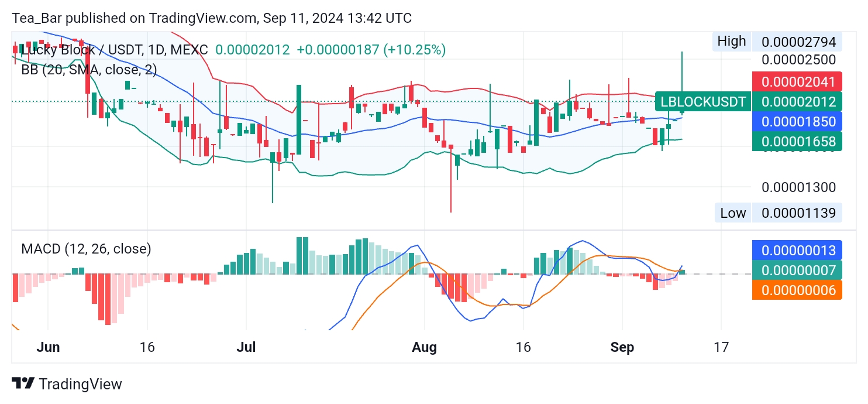Click the publish header text by Tea_Bar
This screenshot has width=868, height=404.
pos(212,18)
